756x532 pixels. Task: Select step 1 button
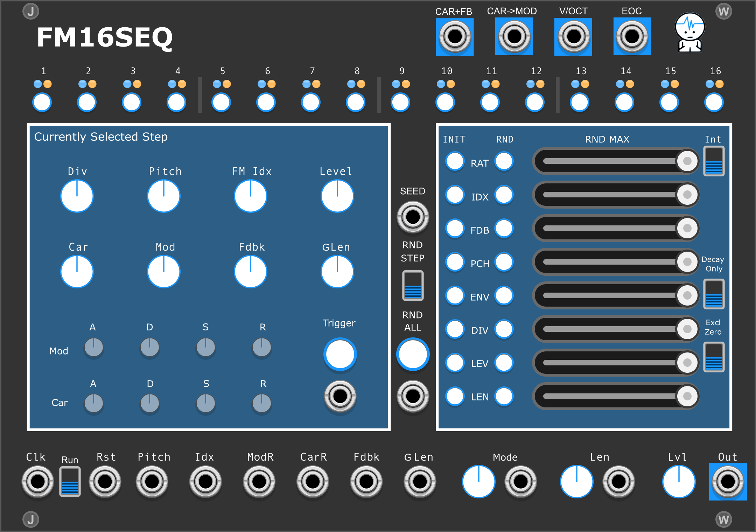pos(42,103)
